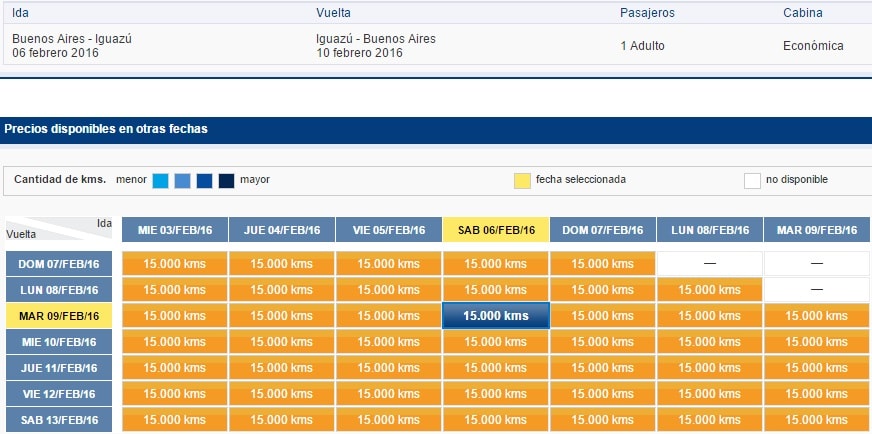Select JUE 11/FEB/16 return row header
Screen dimensions: 872x434
(59, 368)
